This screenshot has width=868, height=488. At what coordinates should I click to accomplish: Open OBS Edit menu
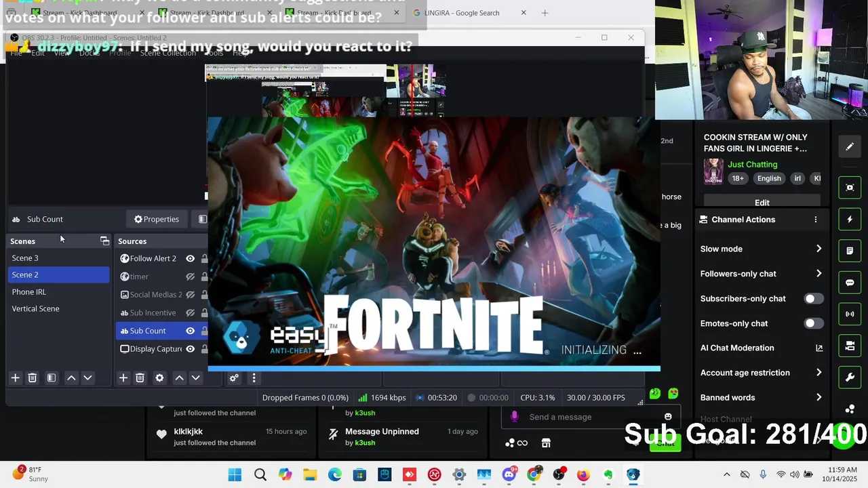(38, 53)
